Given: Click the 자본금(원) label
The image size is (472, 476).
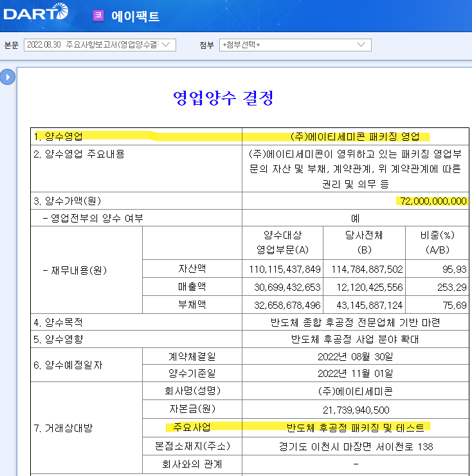Looking at the screenshot, I should 192,409.
